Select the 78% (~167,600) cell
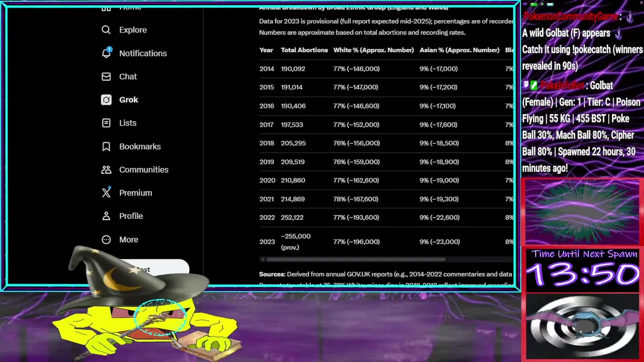The height and width of the screenshot is (362, 644). [356, 199]
